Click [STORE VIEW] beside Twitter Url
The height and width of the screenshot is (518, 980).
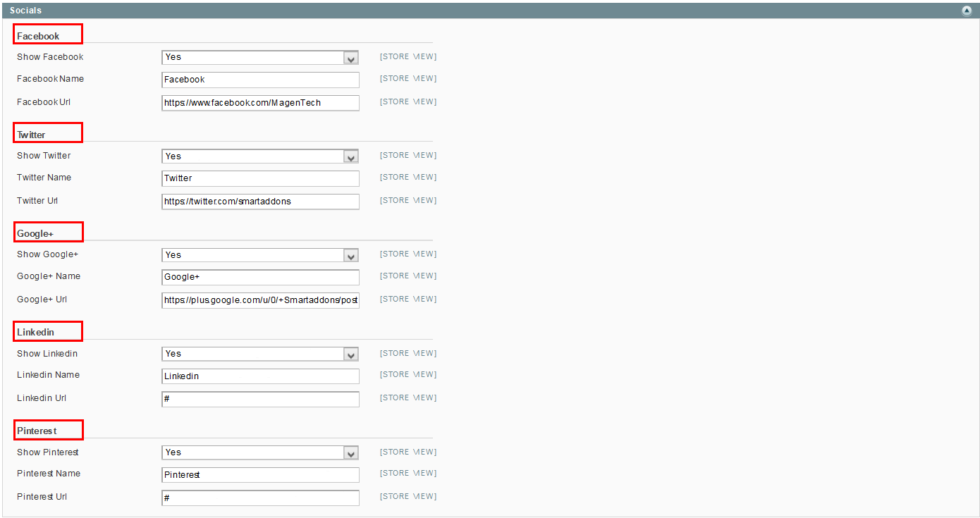coord(408,201)
